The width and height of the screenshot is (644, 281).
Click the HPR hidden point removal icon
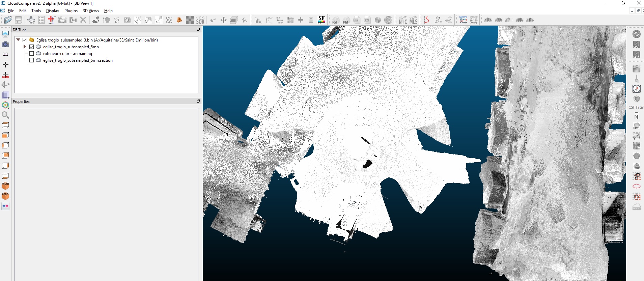[637, 126]
